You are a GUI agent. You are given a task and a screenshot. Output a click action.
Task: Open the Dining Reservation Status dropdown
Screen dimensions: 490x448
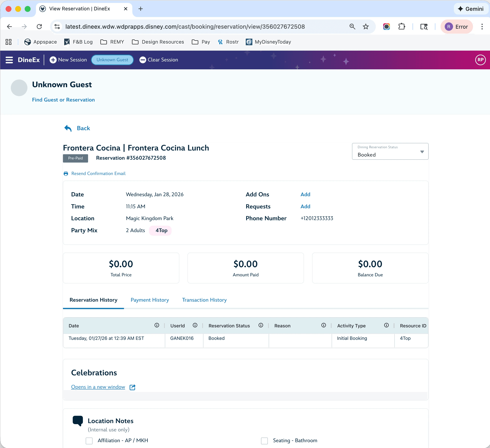click(x=422, y=152)
